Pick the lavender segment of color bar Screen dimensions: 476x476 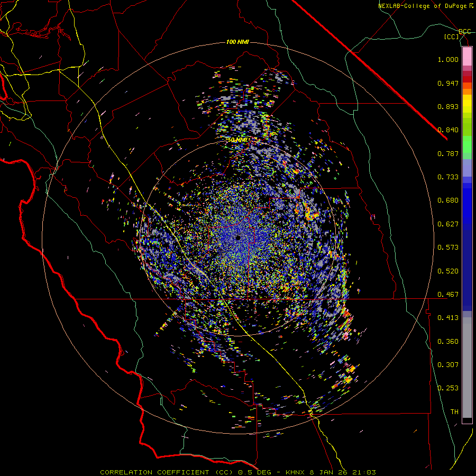[467, 168]
